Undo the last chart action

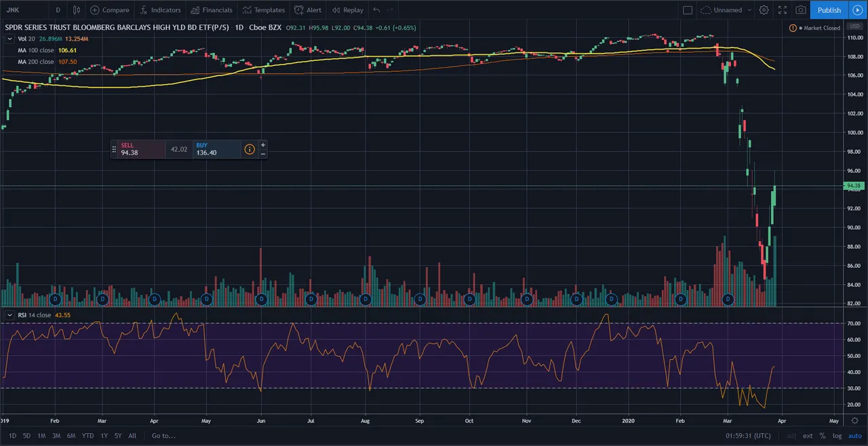377,10
